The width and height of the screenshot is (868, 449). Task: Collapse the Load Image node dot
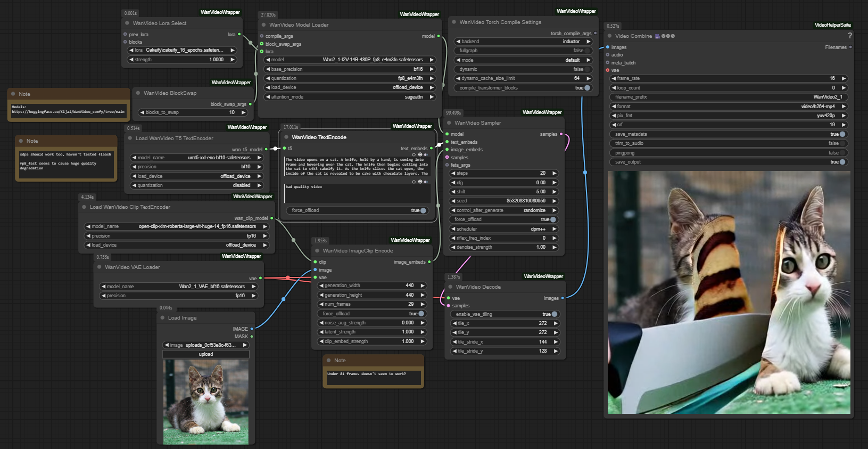(162, 318)
